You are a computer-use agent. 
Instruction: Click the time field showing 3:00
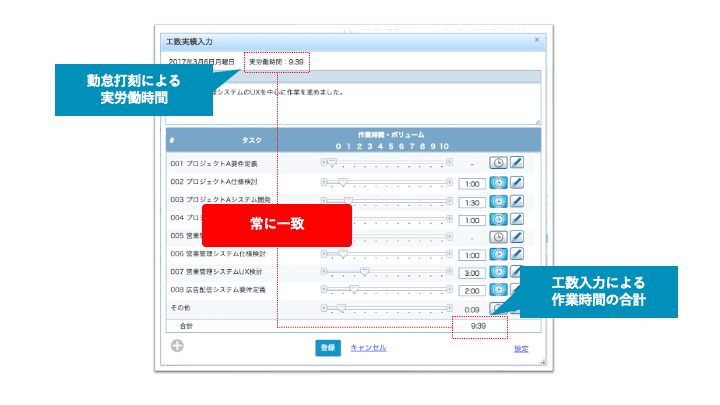tap(471, 273)
